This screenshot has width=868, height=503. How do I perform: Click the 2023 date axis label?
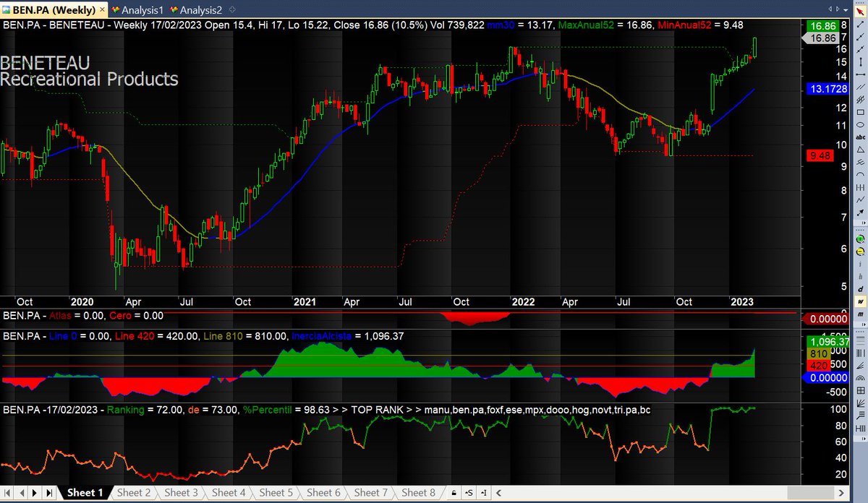point(743,302)
